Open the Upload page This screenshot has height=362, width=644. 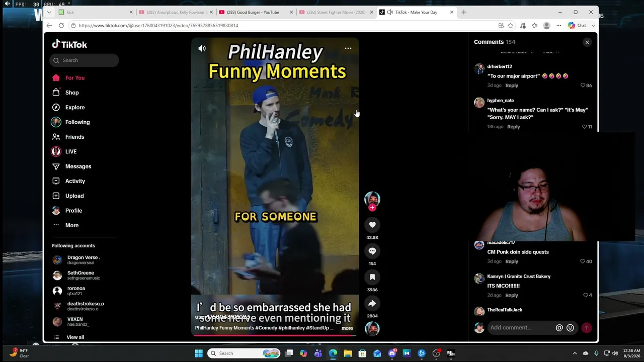tap(74, 196)
